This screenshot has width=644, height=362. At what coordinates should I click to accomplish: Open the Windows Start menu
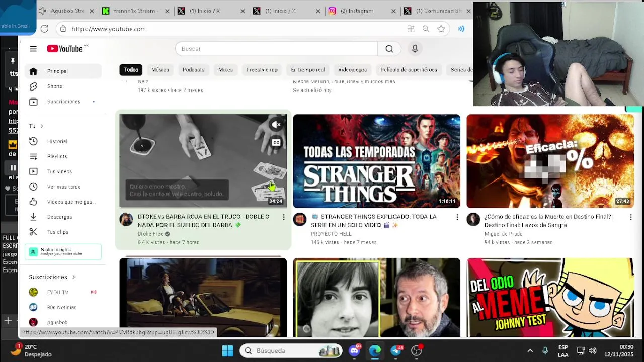227,350
